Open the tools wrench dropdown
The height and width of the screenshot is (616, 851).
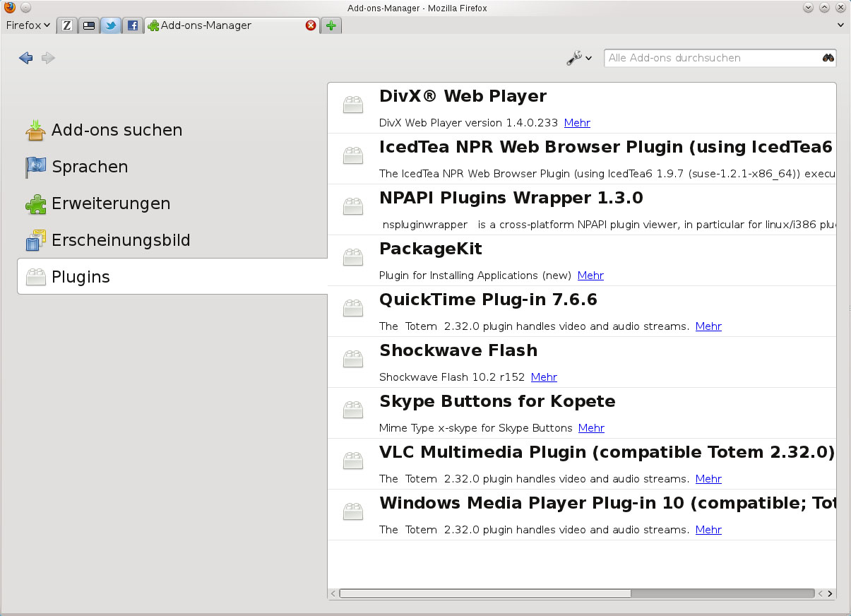pyautogui.click(x=579, y=58)
